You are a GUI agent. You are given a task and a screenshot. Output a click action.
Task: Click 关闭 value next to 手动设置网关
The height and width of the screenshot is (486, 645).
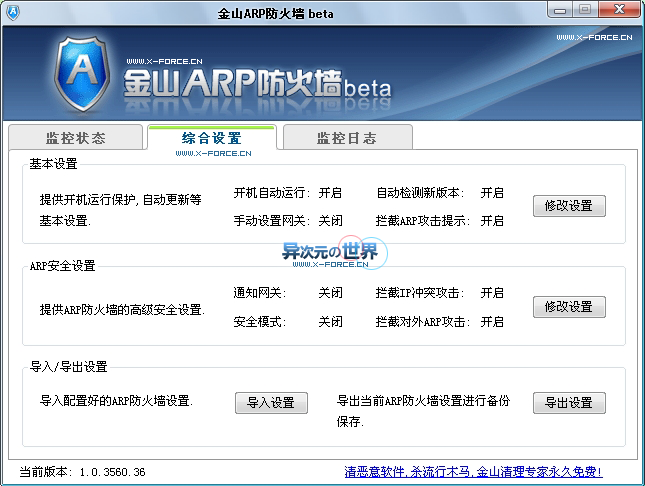pyautogui.click(x=330, y=221)
